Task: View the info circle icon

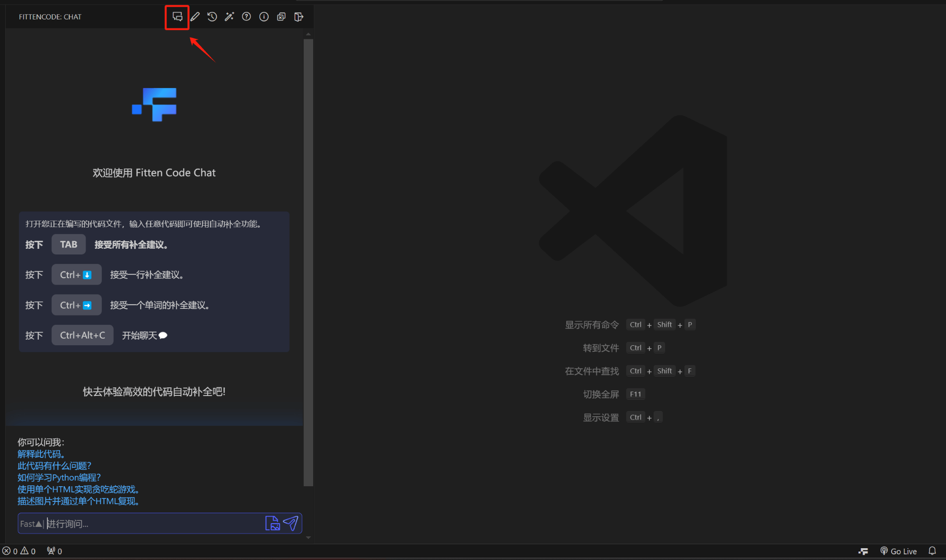Action: (263, 17)
